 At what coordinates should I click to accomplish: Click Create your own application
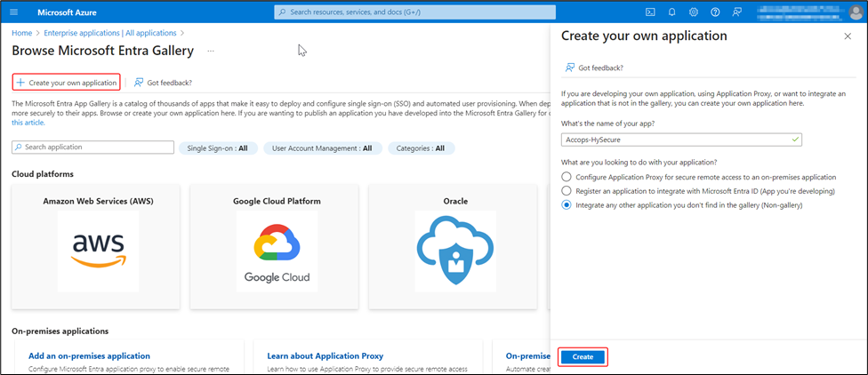pos(67,83)
